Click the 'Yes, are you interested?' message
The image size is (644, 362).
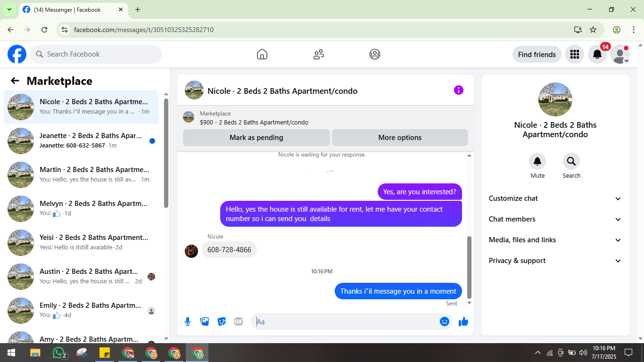pyautogui.click(x=420, y=192)
